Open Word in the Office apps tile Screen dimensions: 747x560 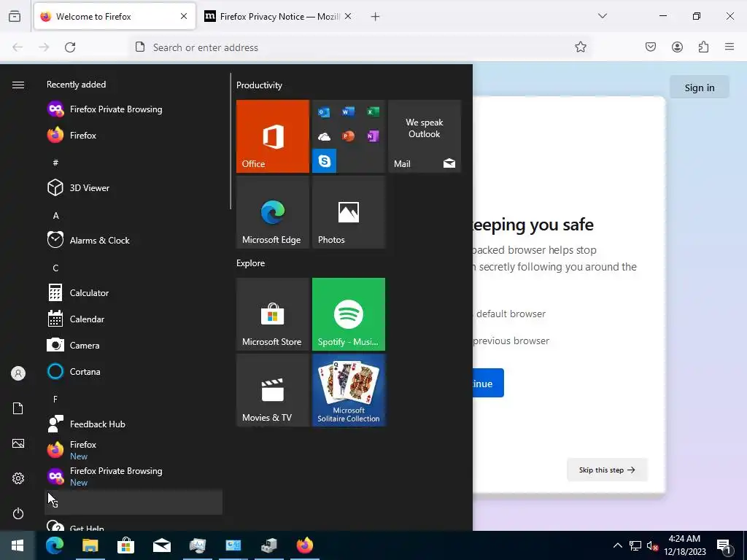tap(348, 112)
